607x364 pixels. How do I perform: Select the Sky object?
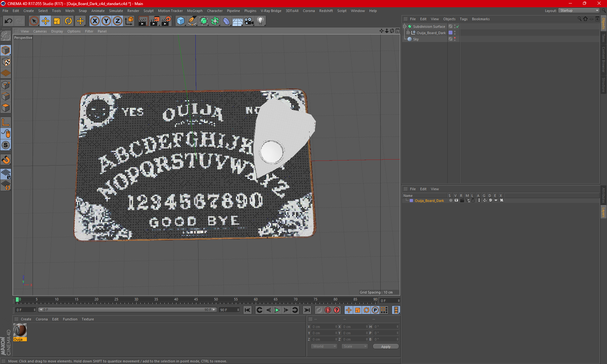pos(416,39)
